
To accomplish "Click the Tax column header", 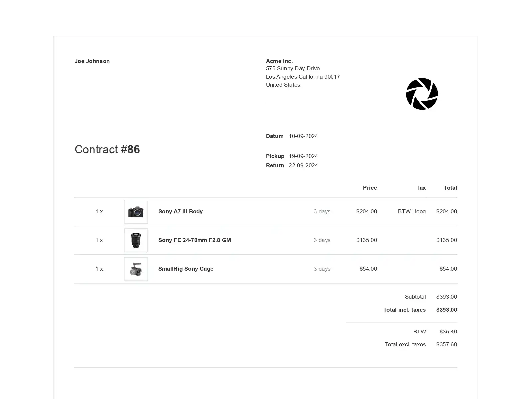I will pyautogui.click(x=421, y=188).
